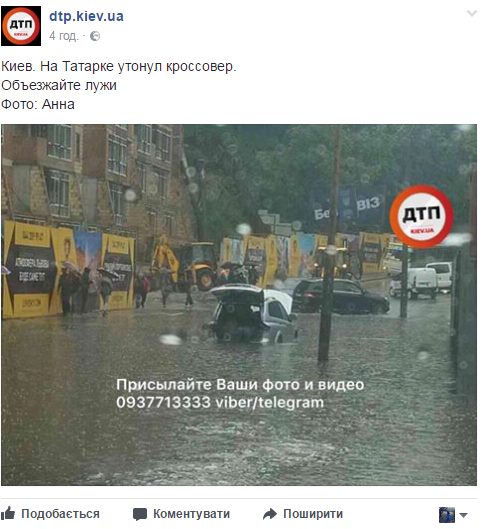
Task: Click the ДТП watermark logo on photo
Action: point(421,217)
